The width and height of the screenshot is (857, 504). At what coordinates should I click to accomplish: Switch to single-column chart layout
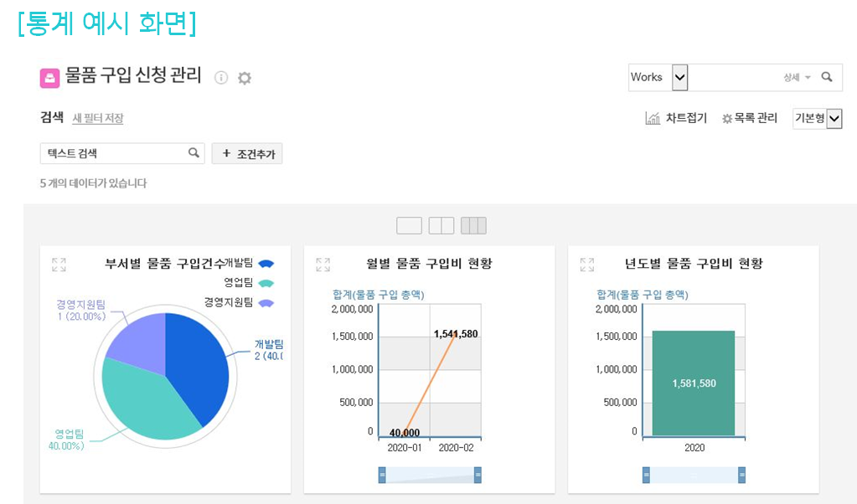[x=409, y=225]
